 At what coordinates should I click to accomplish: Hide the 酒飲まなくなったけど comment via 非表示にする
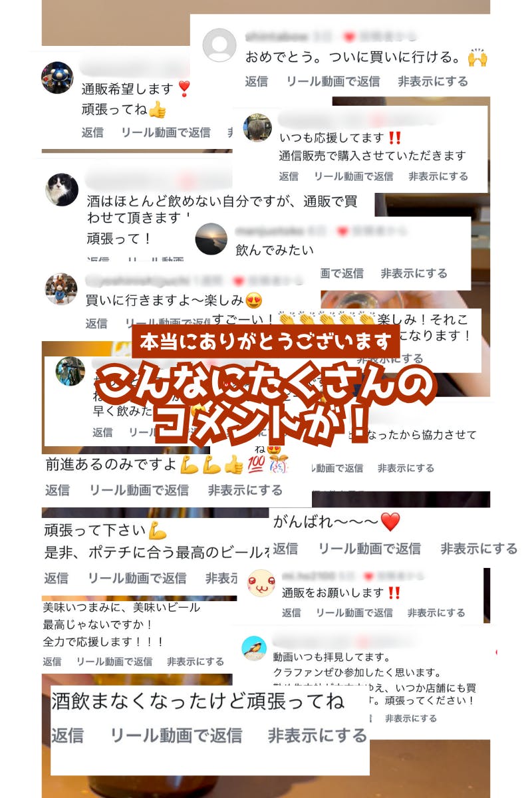(317, 735)
